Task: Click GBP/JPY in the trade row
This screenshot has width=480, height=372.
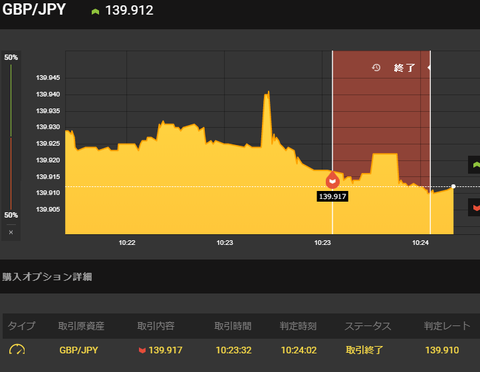Action: (x=79, y=350)
